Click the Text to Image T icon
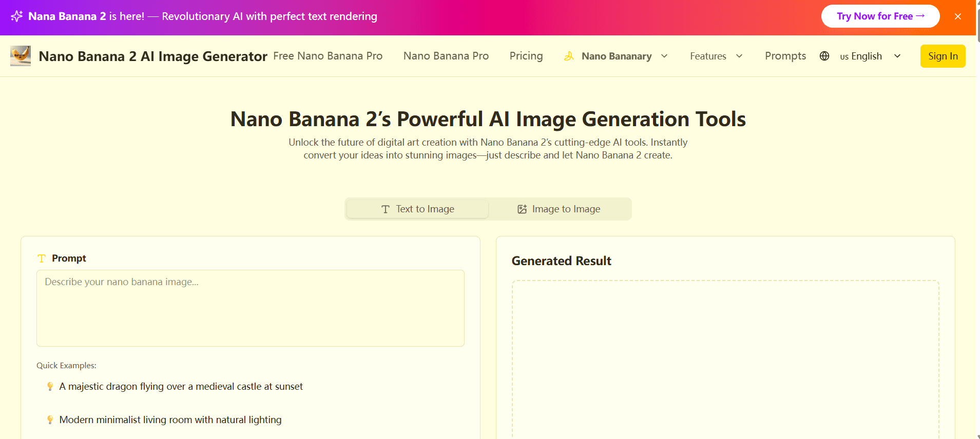 point(386,209)
